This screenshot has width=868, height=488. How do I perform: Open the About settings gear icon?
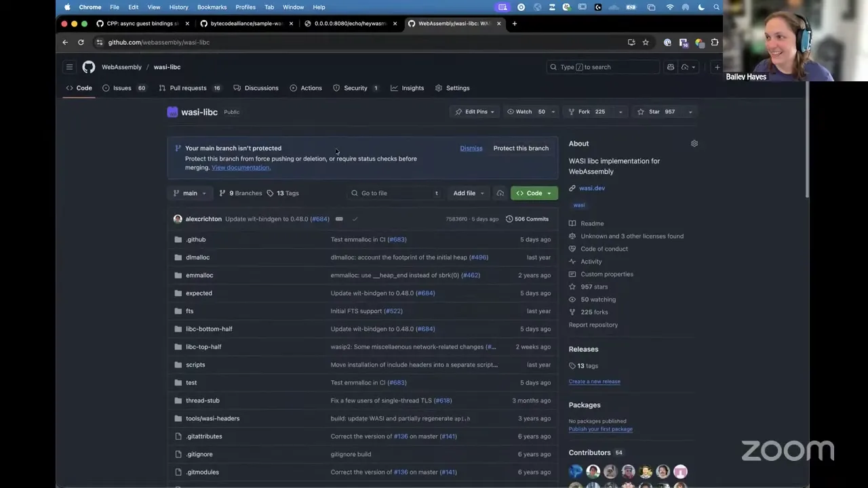coord(694,144)
